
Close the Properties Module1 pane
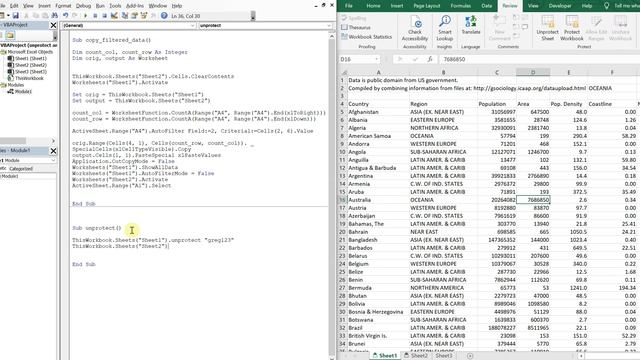click(53, 151)
